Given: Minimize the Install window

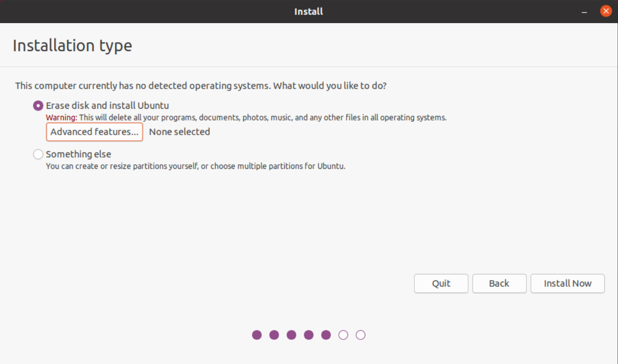Looking at the screenshot, I should pyautogui.click(x=584, y=11).
